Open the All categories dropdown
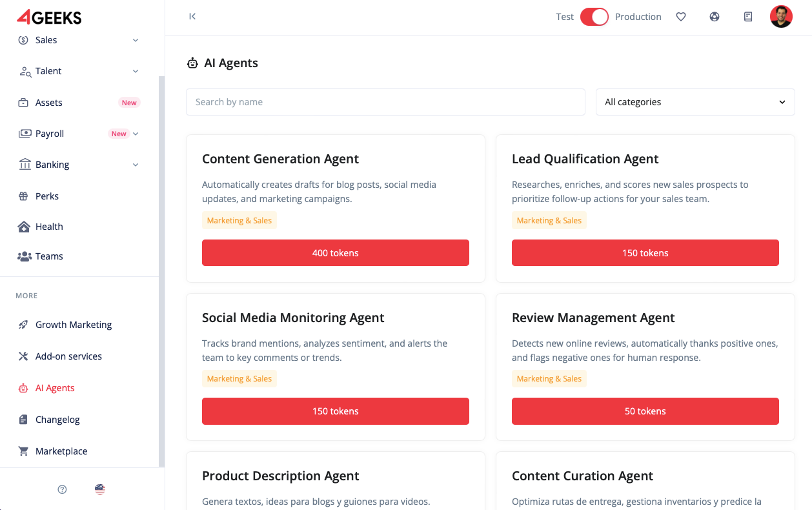This screenshot has width=812, height=510. pos(695,102)
